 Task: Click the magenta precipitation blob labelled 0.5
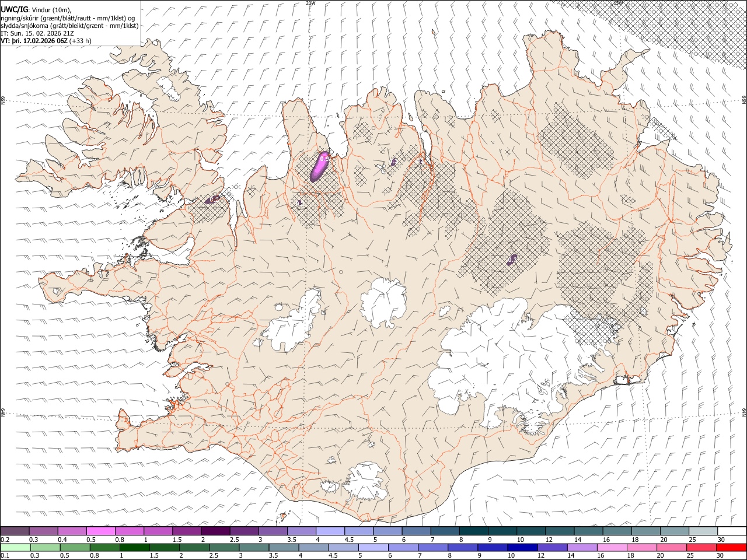tap(320, 166)
